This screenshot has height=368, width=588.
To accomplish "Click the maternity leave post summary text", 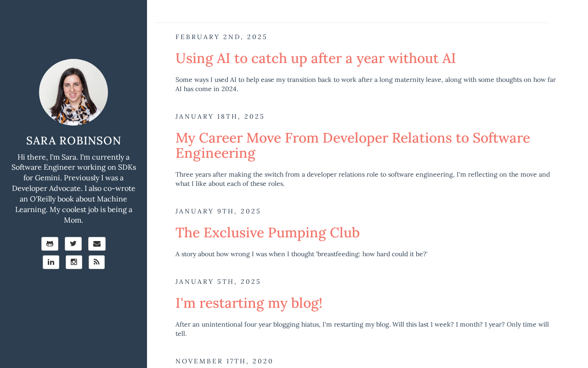I will (366, 84).
